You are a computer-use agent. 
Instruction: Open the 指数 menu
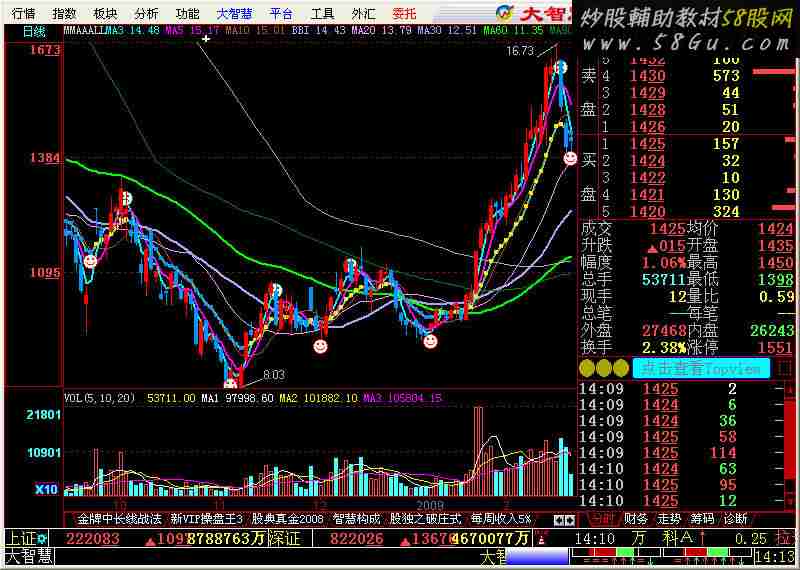[x=65, y=13]
